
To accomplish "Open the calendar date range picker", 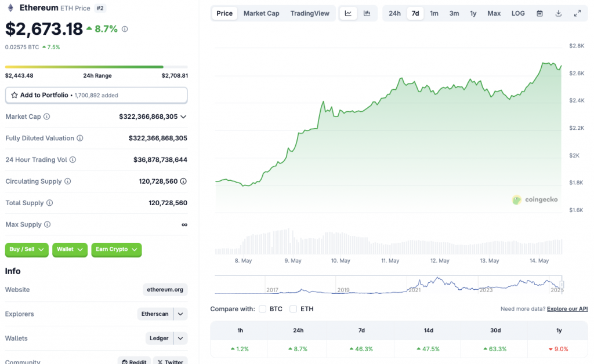I will click(x=540, y=13).
